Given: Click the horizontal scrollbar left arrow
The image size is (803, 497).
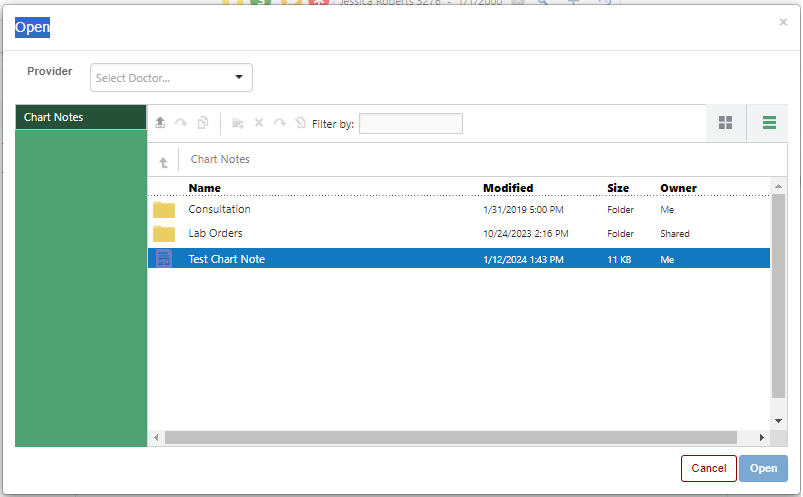Looking at the screenshot, I should (156, 438).
